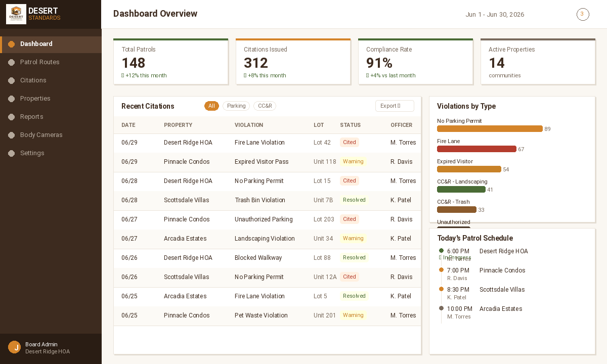607x364 pixels.
Task: Click 'Unauthorized Parking' violation cell
Action: pyautogui.click(x=264, y=219)
